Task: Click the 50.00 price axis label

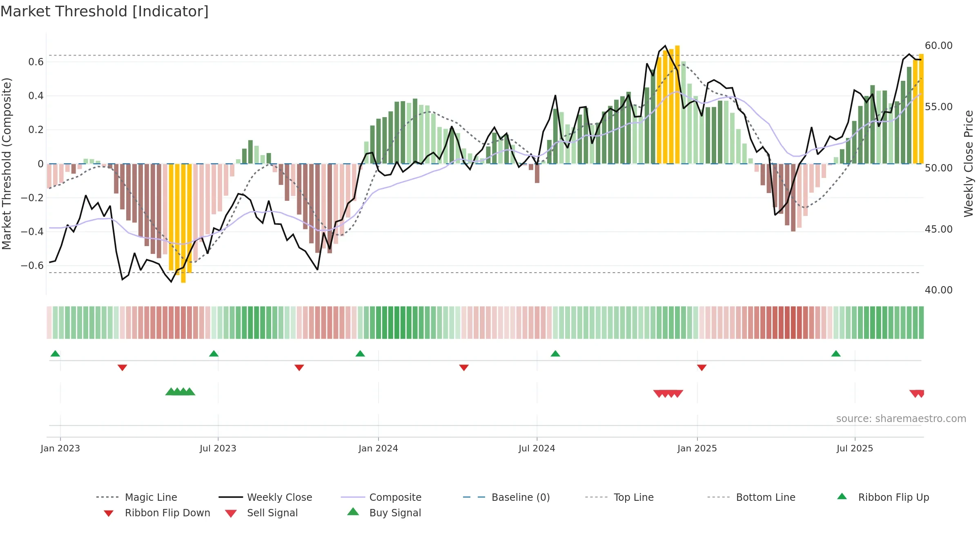Action: click(x=939, y=168)
